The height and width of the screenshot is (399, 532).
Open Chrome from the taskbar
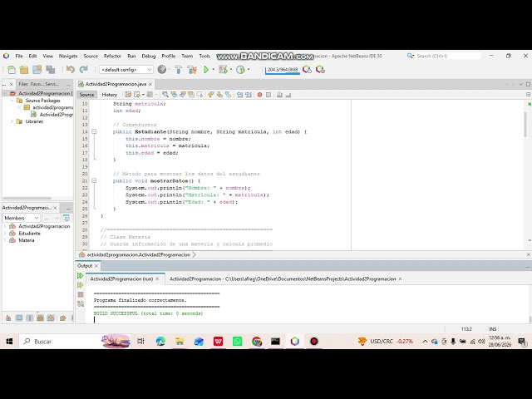point(257,342)
